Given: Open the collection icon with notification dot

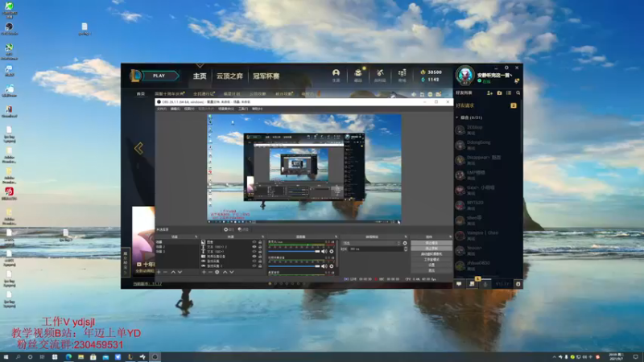Looking at the screenshot, I should point(358,75).
